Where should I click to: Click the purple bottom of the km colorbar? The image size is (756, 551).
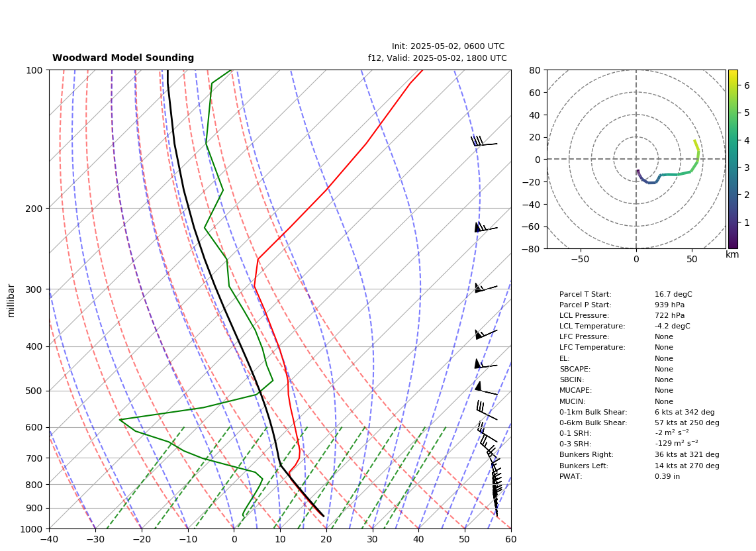point(732,245)
